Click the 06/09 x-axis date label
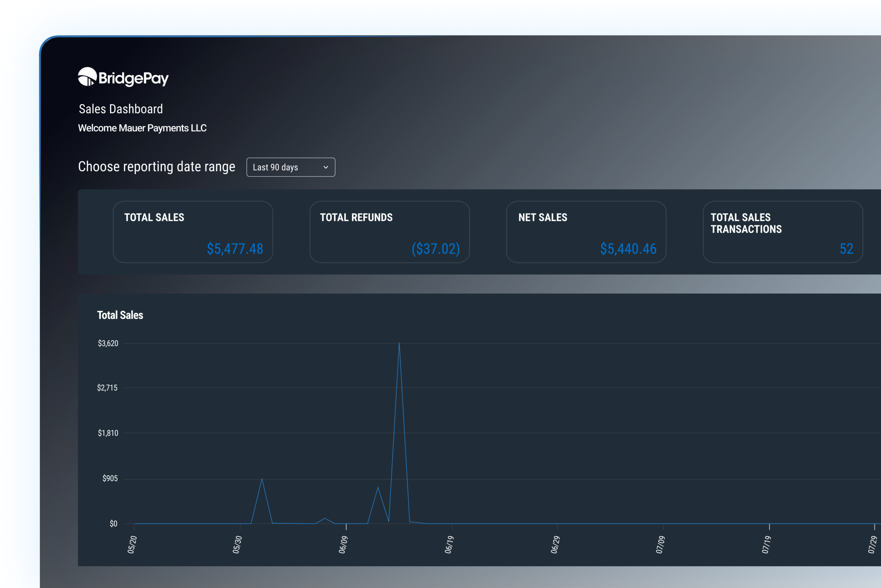 coord(343,545)
